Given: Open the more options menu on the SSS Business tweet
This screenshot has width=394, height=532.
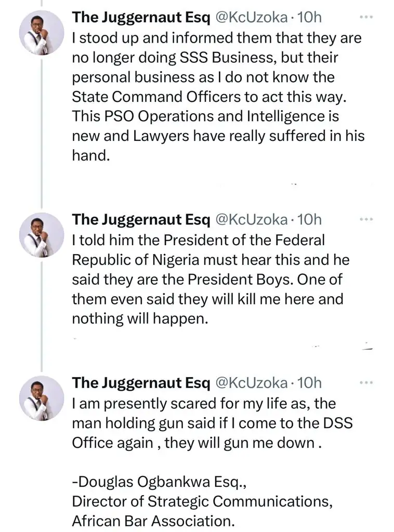Looking at the screenshot, I should [366, 17].
